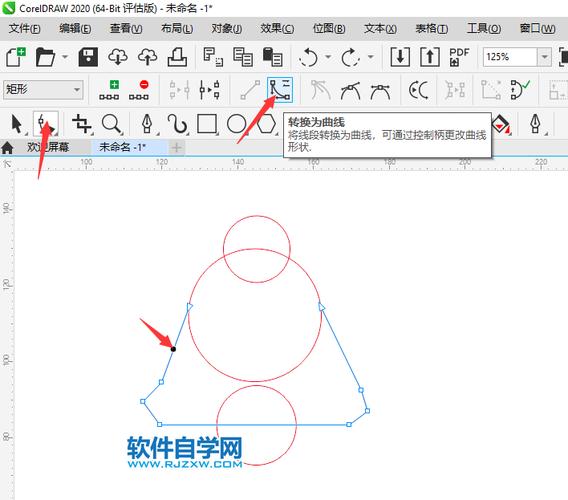Cut selection icon in standard toolbar
This screenshot has height=500, width=568.
(213, 57)
